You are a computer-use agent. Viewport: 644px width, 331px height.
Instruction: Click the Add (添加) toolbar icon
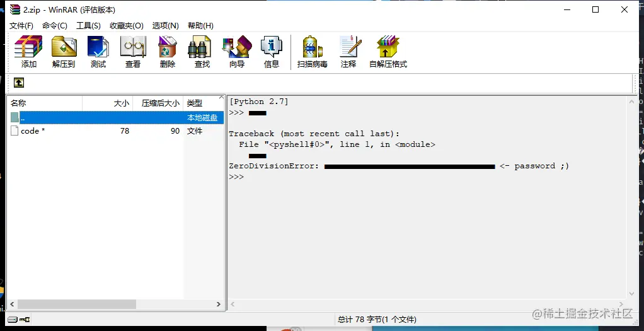click(29, 52)
